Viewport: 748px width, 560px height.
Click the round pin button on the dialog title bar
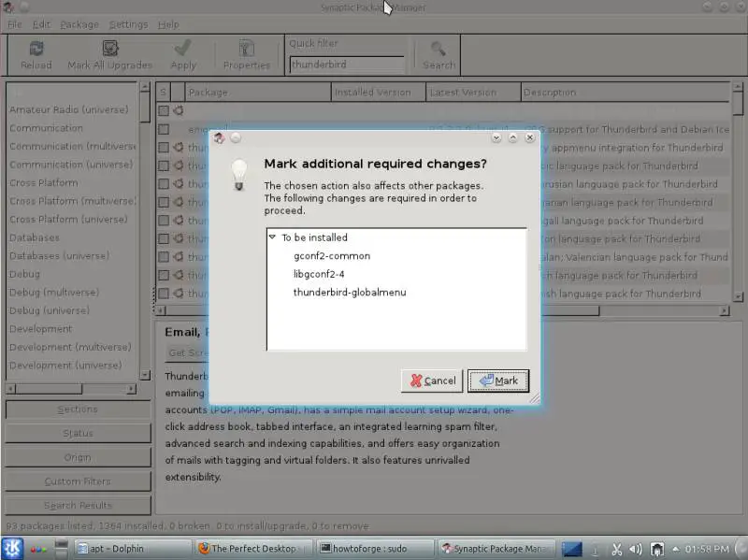(x=236, y=137)
